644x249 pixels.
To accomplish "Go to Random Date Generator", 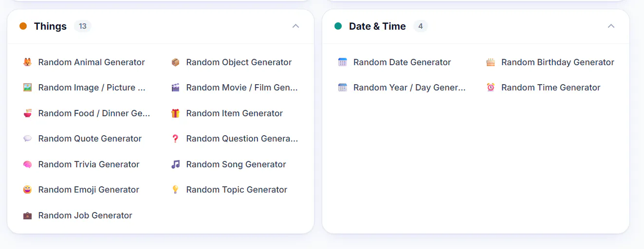I will point(402,62).
